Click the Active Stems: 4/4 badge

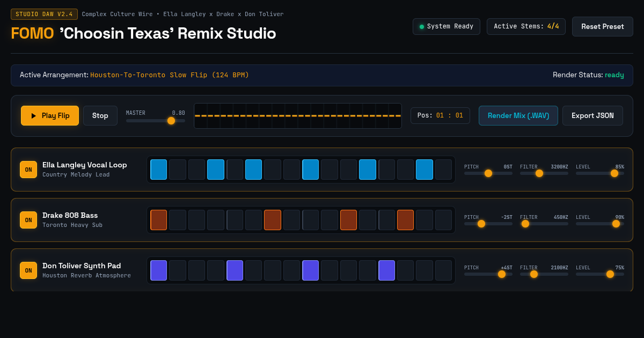click(x=526, y=26)
